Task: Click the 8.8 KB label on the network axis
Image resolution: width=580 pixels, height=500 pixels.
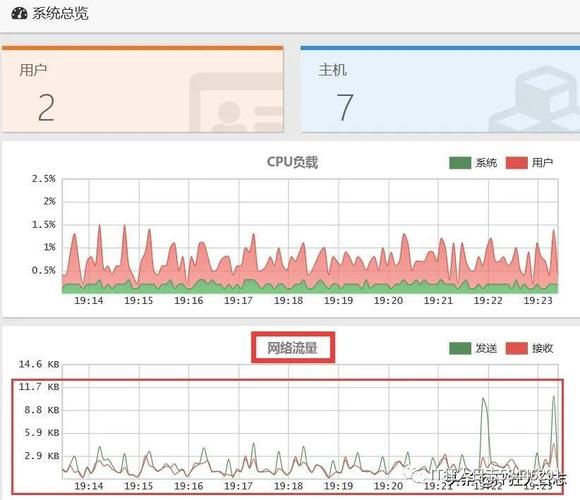Action: pyautogui.click(x=42, y=410)
